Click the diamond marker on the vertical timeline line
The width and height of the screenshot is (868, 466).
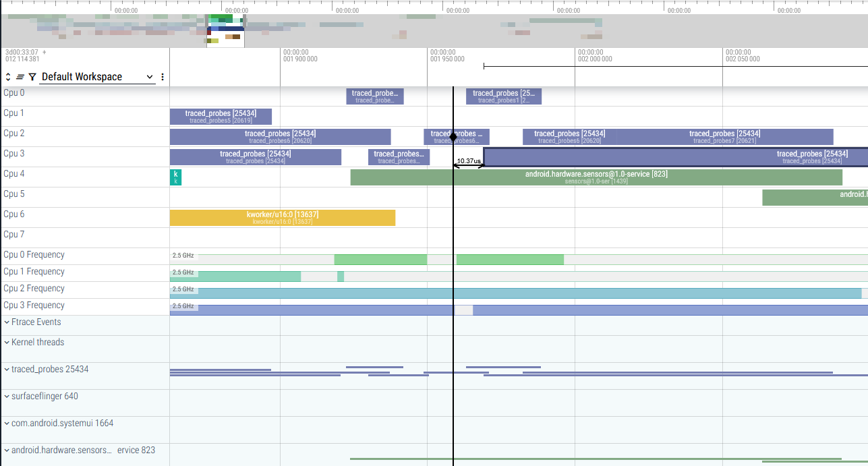(x=453, y=136)
